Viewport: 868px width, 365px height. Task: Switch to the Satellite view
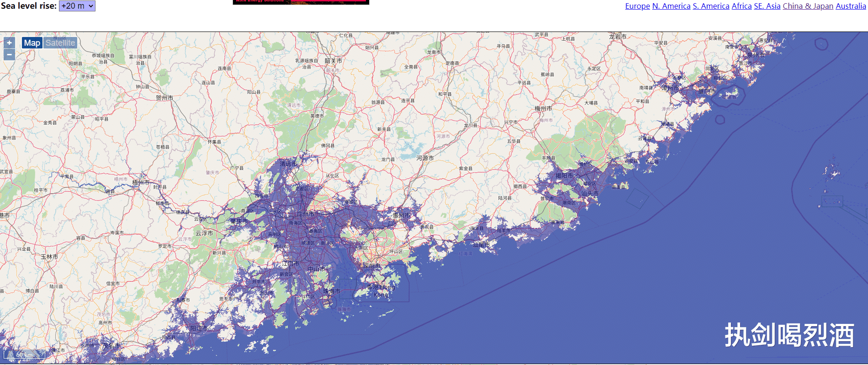click(60, 43)
